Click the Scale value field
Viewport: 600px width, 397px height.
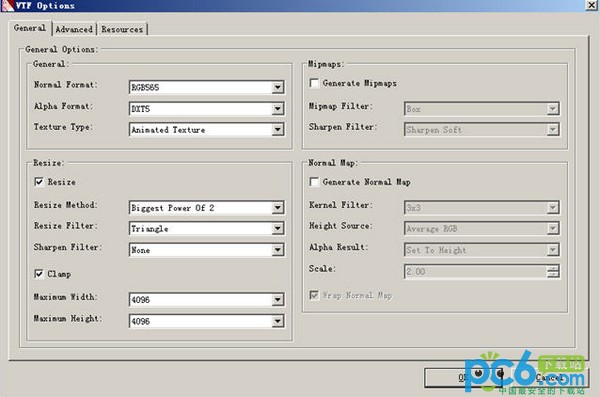click(x=475, y=271)
